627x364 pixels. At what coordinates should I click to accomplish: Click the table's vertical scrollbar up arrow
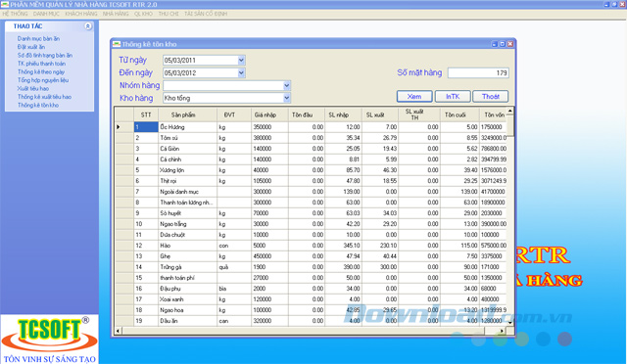pyautogui.click(x=509, y=111)
